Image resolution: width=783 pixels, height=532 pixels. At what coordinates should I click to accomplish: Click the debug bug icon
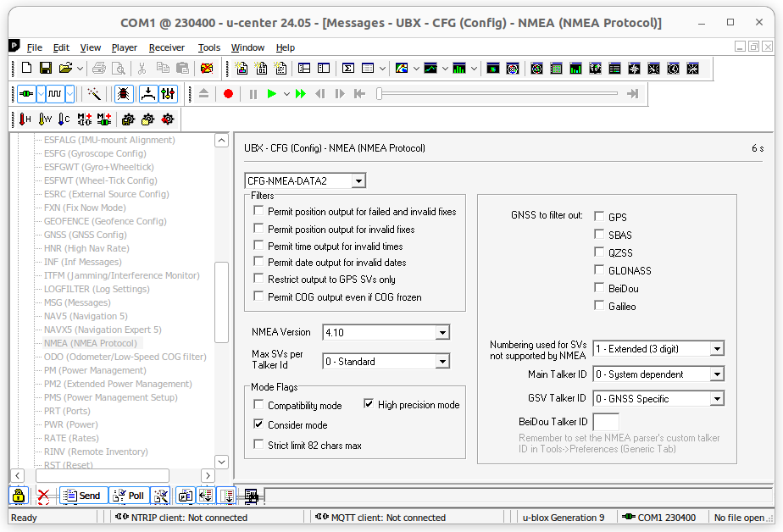pyautogui.click(x=124, y=94)
